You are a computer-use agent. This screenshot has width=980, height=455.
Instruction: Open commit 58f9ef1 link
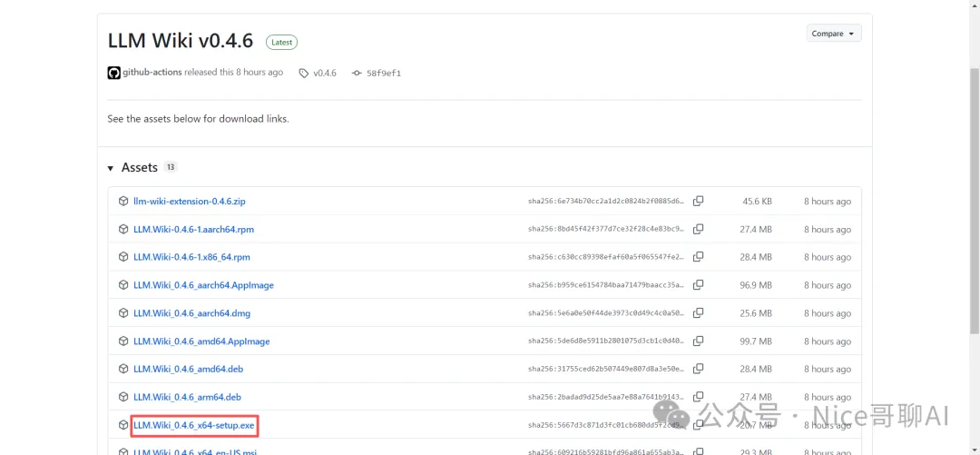click(x=384, y=74)
